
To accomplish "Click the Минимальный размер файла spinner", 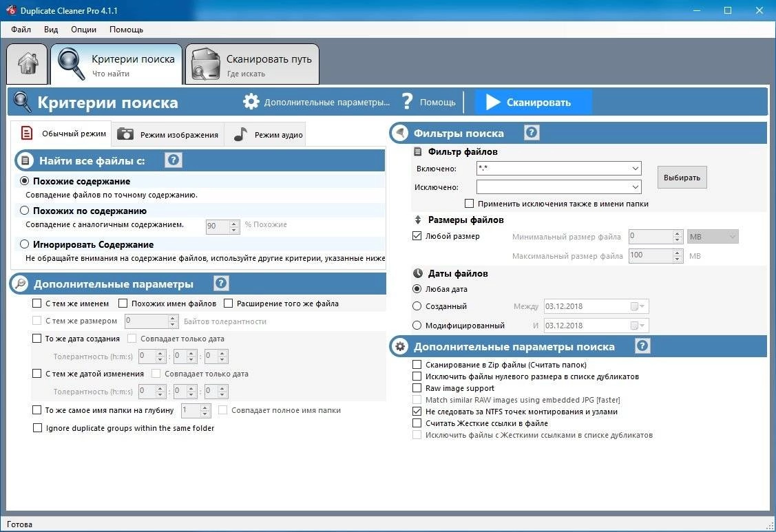I will [678, 237].
